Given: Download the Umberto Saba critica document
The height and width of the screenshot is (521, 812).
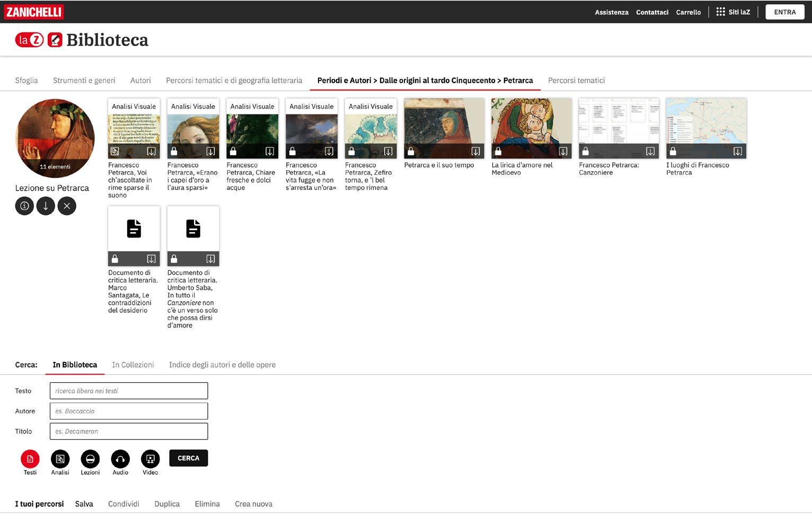Looking at the screenshot, I should click(211, 259).
